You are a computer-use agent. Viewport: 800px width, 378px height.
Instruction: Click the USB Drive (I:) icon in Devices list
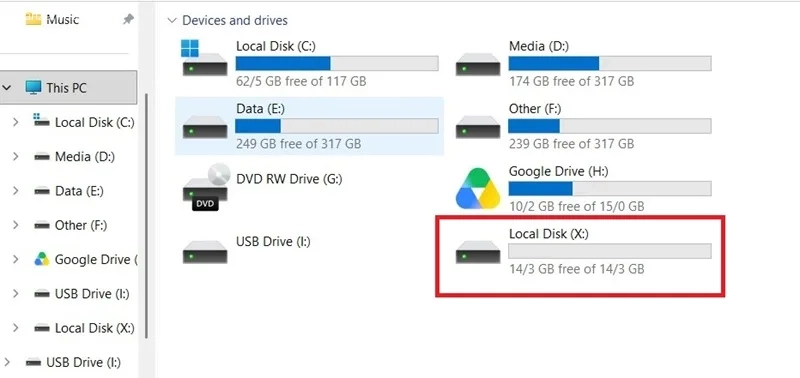pyautogui.click(x=205, y=252)
